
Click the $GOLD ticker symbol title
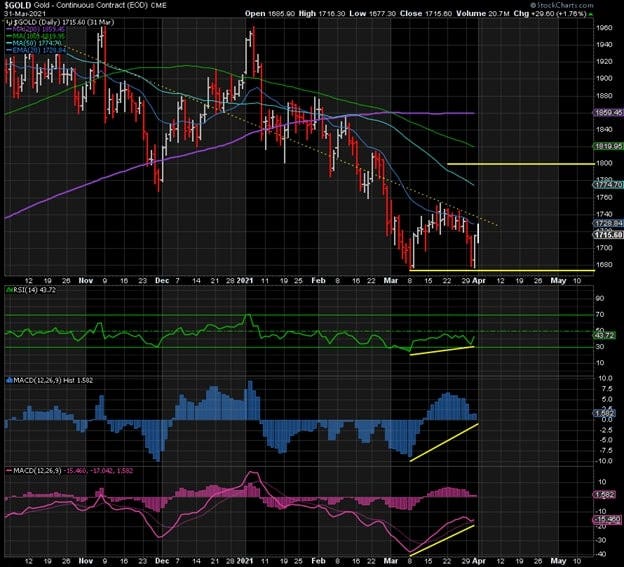[x=18, y=6]
